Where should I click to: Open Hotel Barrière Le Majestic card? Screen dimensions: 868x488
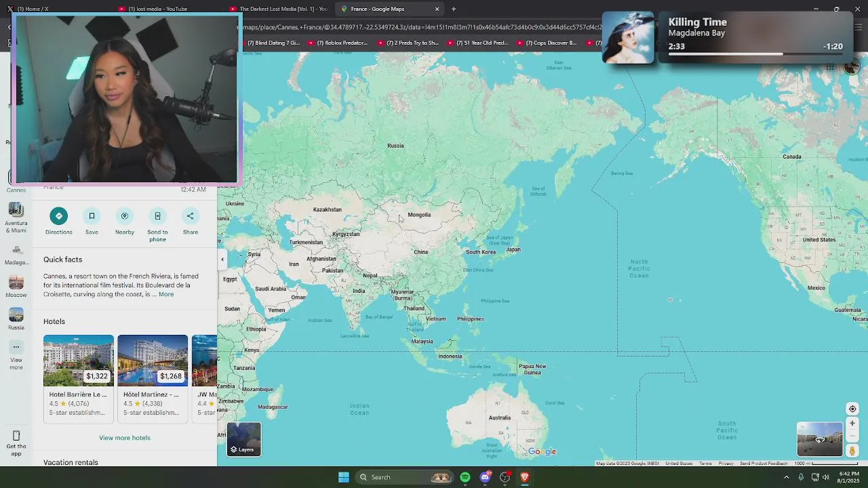79,379
